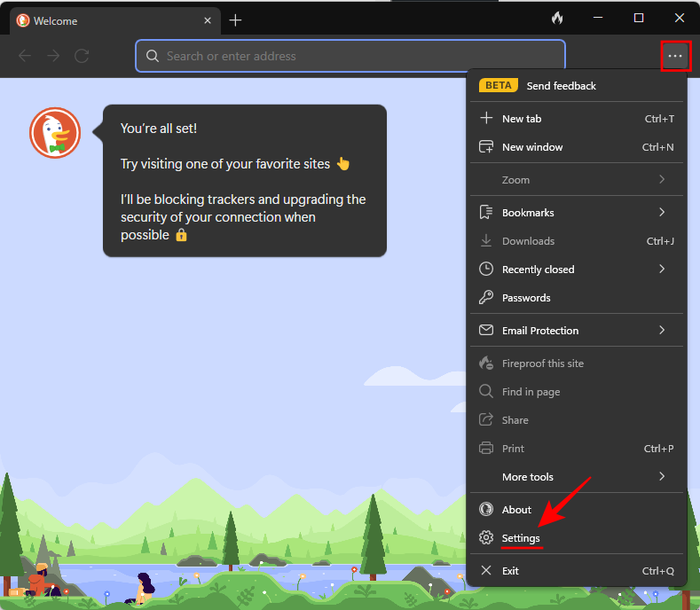Click "Try visiting one of your favorite sites"
Screen dimensions: 700x610
point(225,164)
